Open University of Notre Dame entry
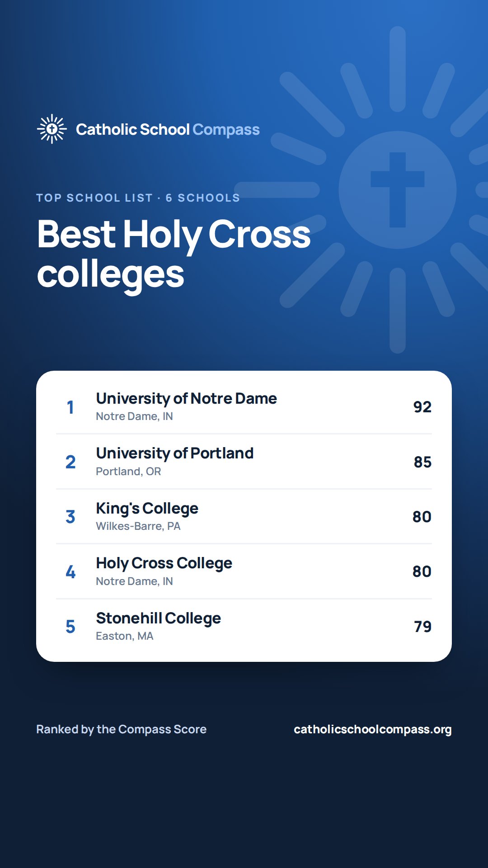 point(244,406)
